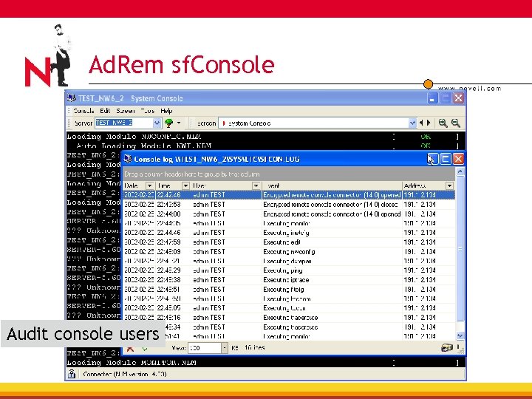532x399 pixels.
Task: Open the arrow beside the tree icon
Action: [x=179, y=123]
